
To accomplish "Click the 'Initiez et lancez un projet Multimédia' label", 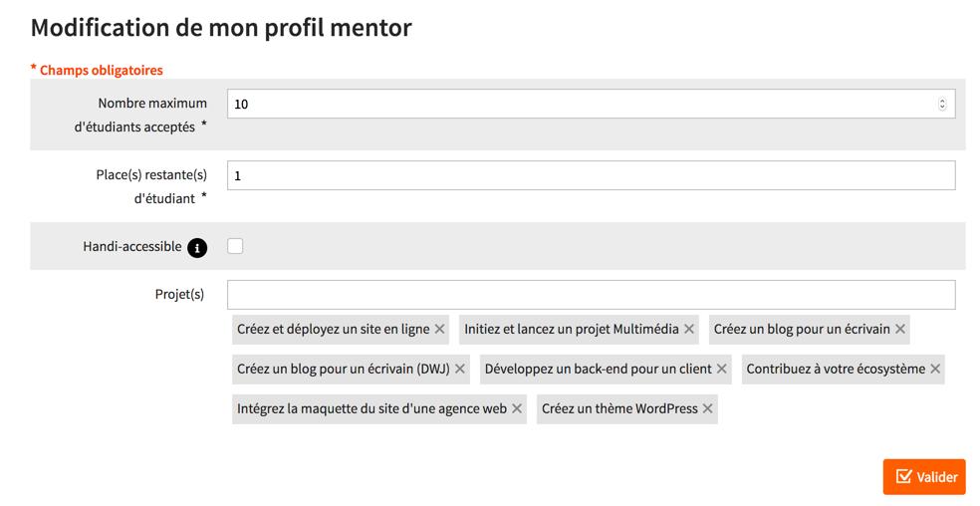I will pyautogui.click(x=572, y=329).
